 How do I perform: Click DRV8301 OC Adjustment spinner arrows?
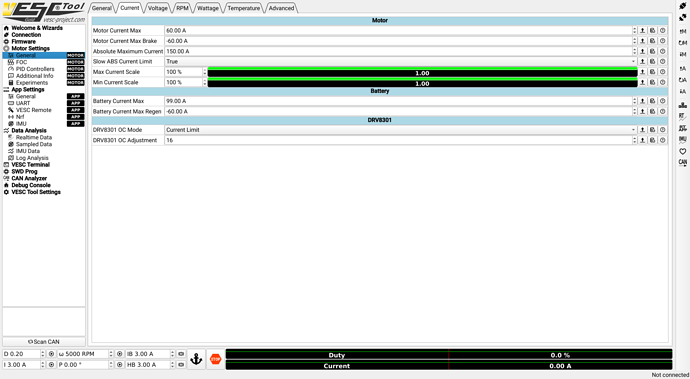pyautogui.click(x=635, y=140)
